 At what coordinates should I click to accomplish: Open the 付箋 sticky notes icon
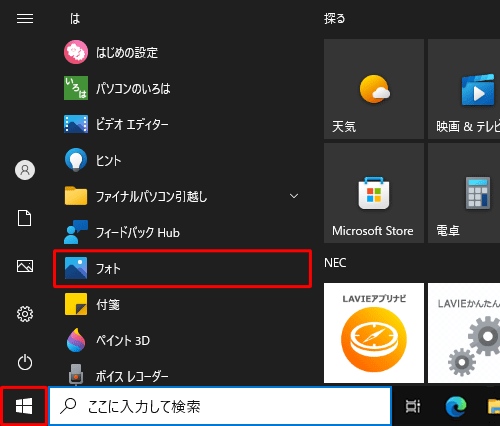[x=76, y=304]
